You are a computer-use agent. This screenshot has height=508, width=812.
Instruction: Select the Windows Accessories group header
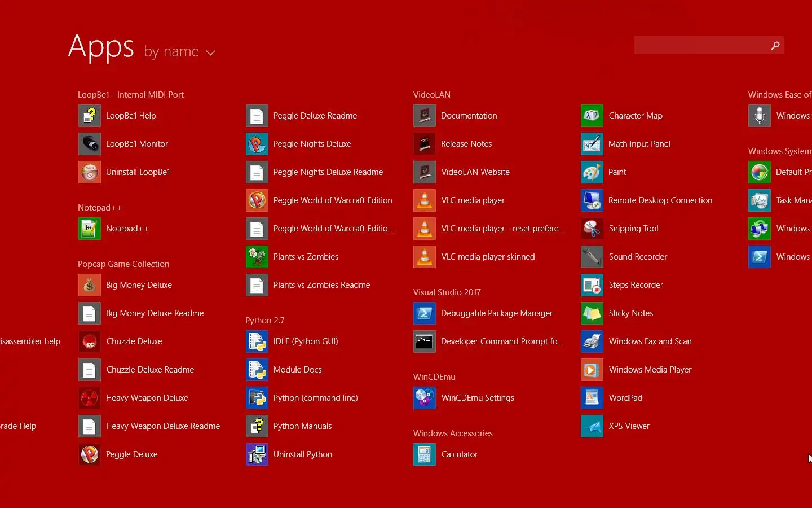pos(453,433)
